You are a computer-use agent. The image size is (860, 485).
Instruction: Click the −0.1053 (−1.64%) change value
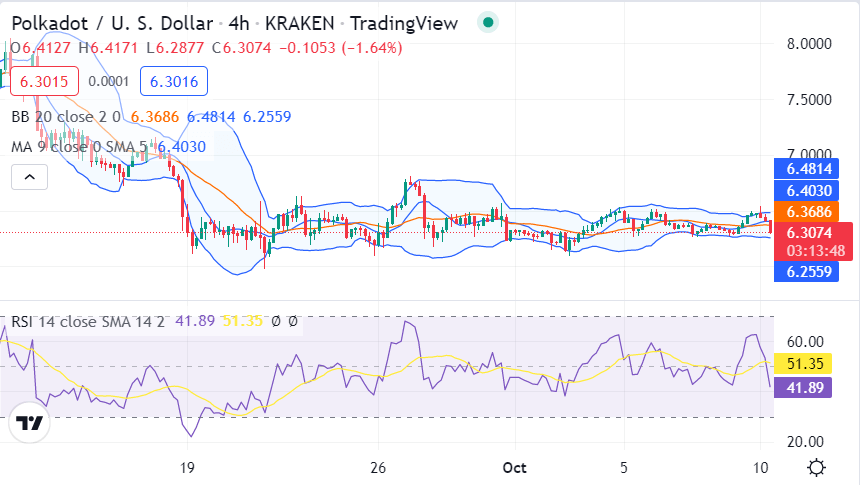click(x=341, y=48)
